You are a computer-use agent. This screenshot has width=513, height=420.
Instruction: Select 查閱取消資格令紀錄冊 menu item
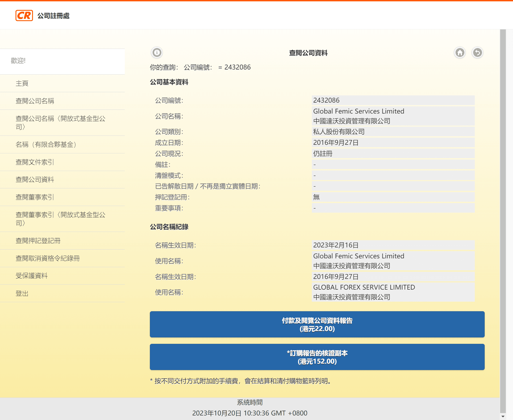coord(62,258)
